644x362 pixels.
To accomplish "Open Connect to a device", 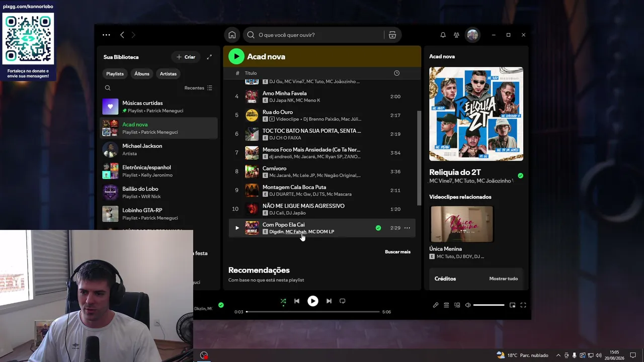I will click(x=457, y=305).
